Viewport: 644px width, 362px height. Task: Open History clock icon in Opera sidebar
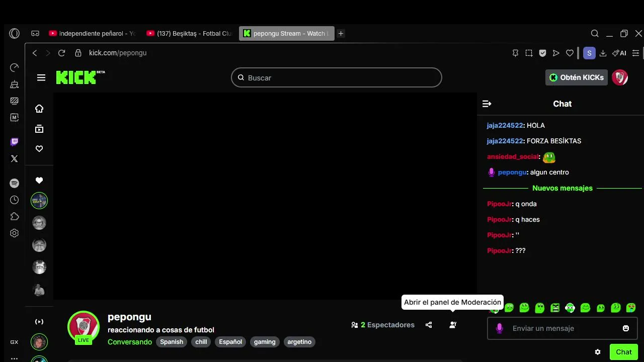(x=14, y=200)
